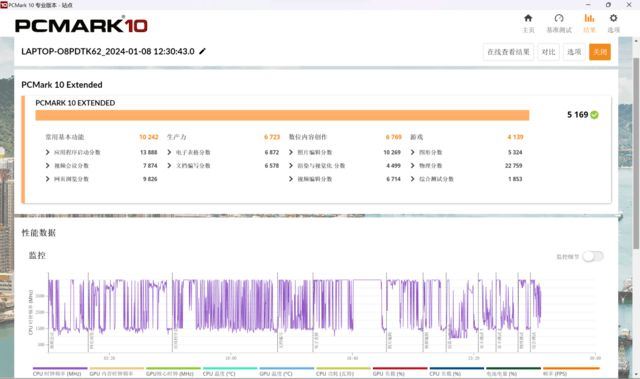Click the vertical scrollbar thumb at right

(636, 153)
